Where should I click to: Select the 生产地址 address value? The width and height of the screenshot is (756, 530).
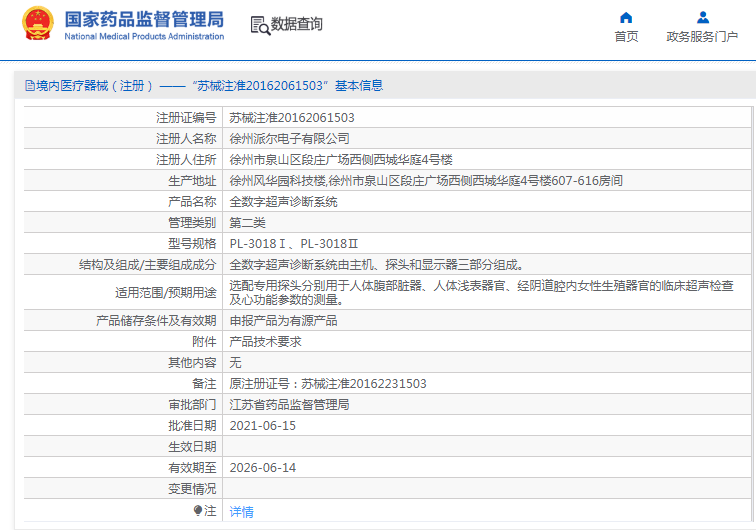click(x=426, y=181)
